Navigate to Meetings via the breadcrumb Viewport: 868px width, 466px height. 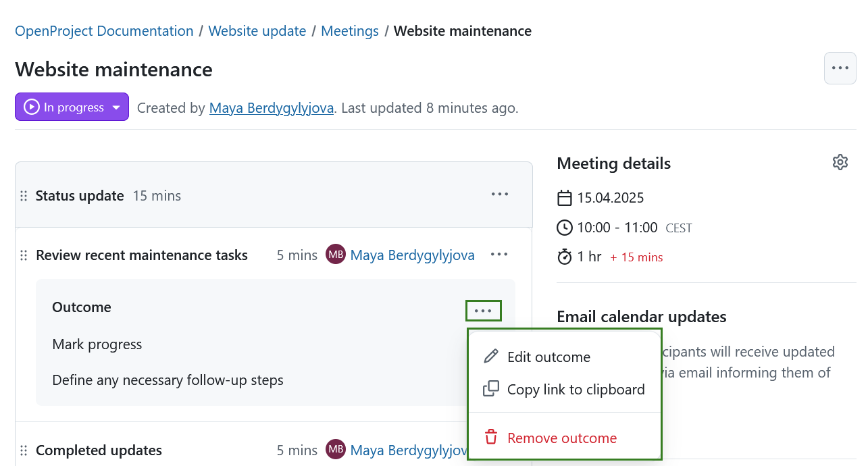tap(350, 30)
